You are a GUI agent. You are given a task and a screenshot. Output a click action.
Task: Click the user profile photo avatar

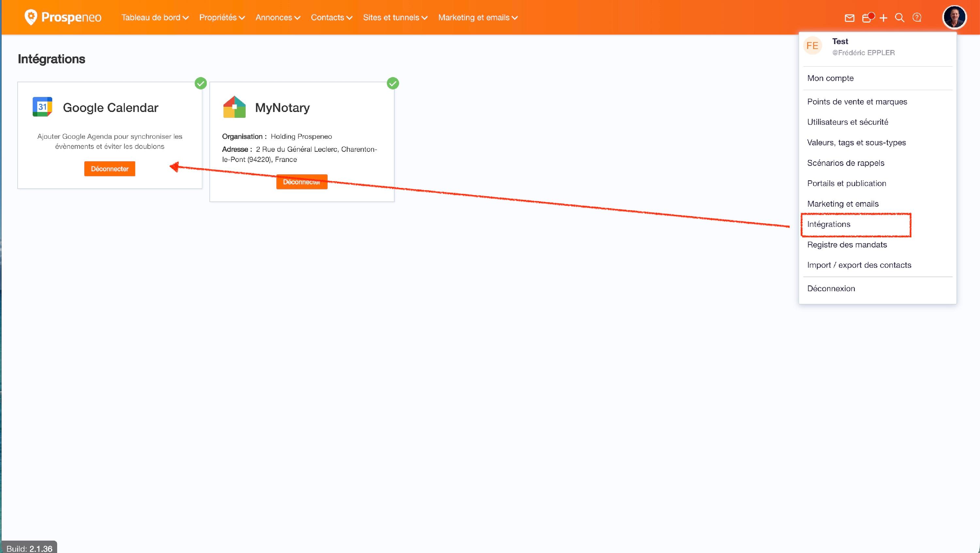click(x=954, y=18)
